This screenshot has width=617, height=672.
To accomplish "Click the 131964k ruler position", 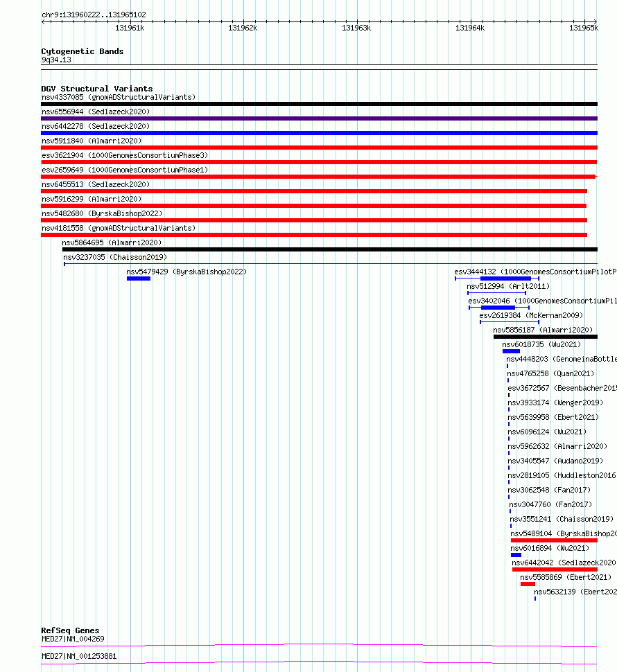I will 470,28.
